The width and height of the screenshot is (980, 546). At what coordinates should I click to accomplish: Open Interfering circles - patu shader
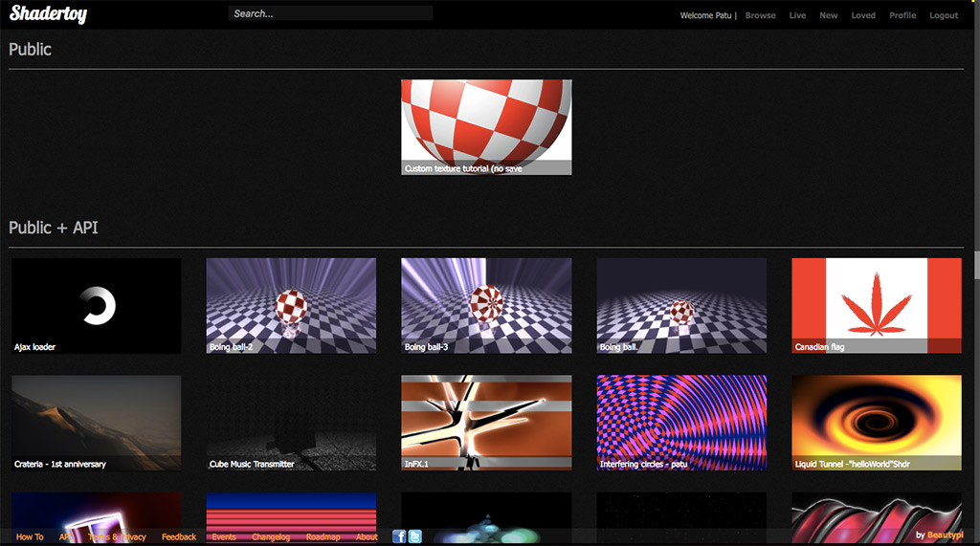pos(681,423)
